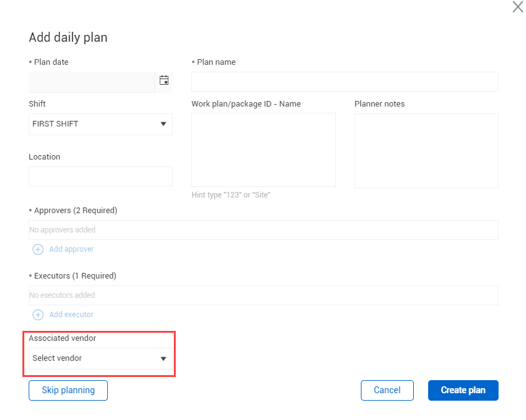526x420 pixels.
Task: Focus the Plan name text field
Action: (345, 82)
